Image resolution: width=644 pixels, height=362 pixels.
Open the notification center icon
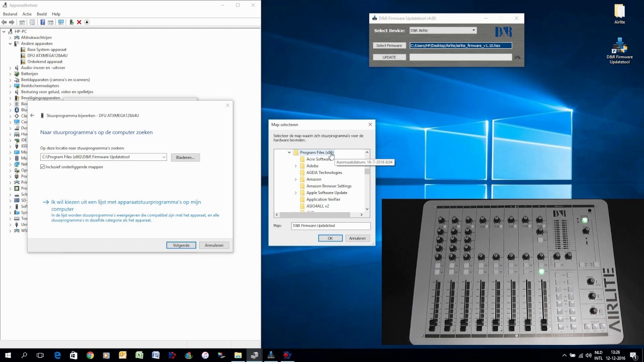click(x=633, y=355)
